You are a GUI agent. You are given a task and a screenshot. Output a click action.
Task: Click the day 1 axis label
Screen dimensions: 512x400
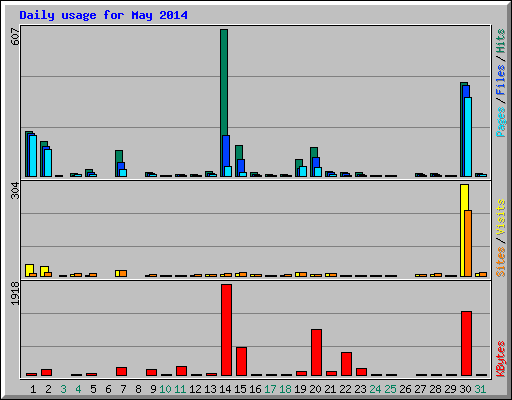click(33, 389)
